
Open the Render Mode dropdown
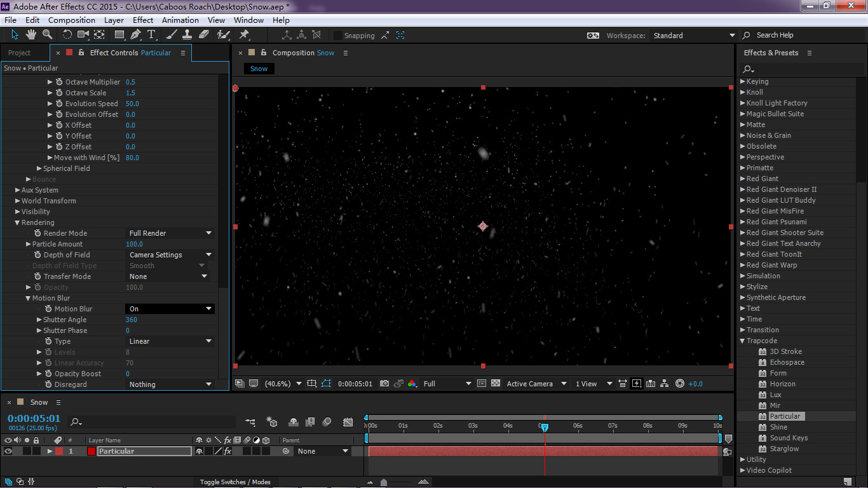tap(170, 233)
